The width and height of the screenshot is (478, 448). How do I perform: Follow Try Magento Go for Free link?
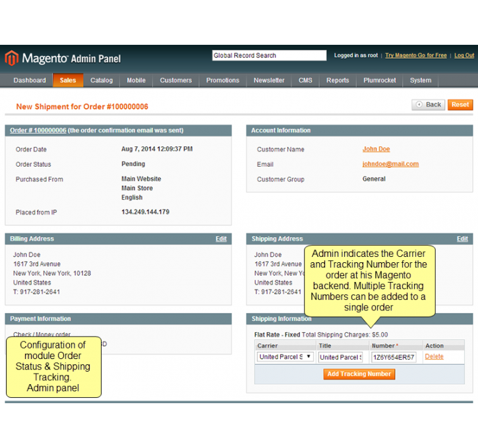point(416,55)
